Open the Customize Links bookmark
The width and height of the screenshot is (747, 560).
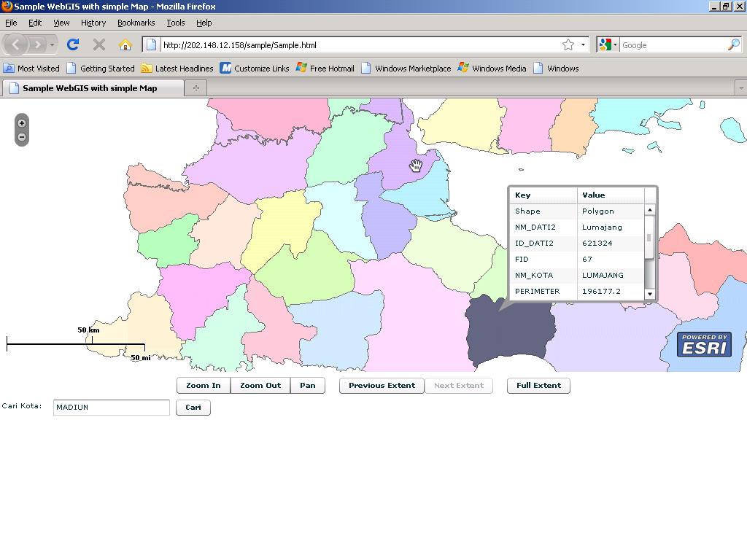[x=255, y=68]
